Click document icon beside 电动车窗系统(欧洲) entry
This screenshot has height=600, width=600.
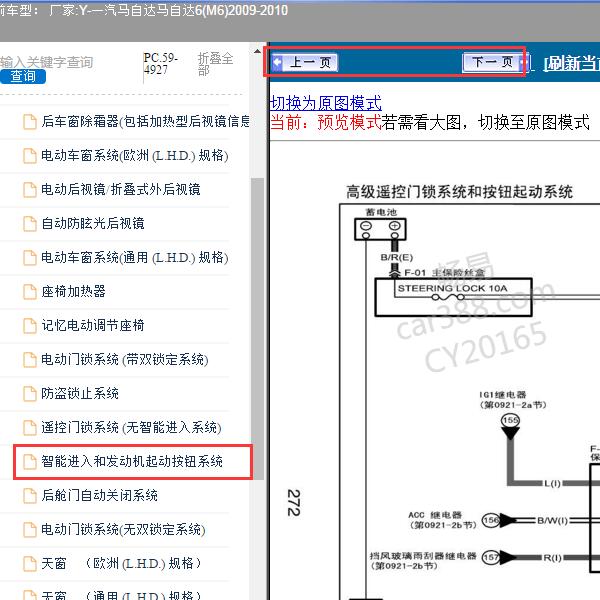coord(29,156)
